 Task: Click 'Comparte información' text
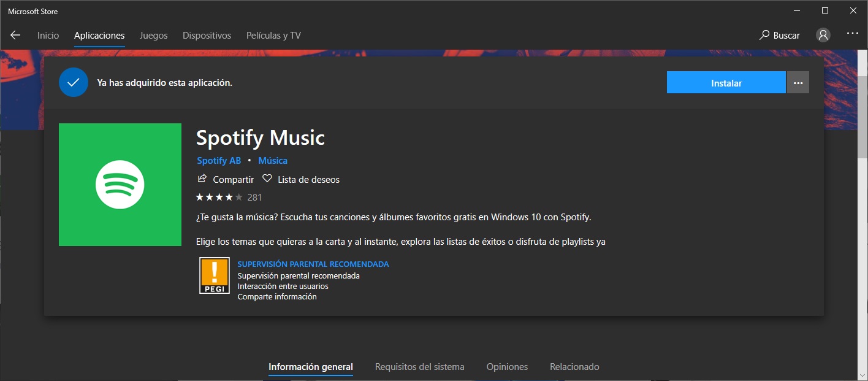click(277, 296)
